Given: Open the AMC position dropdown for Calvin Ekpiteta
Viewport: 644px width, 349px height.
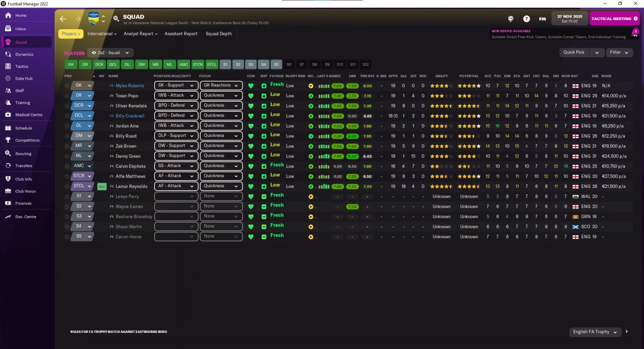Looking at the screenshot, I should pyautogui.click(x=83, y=166).
